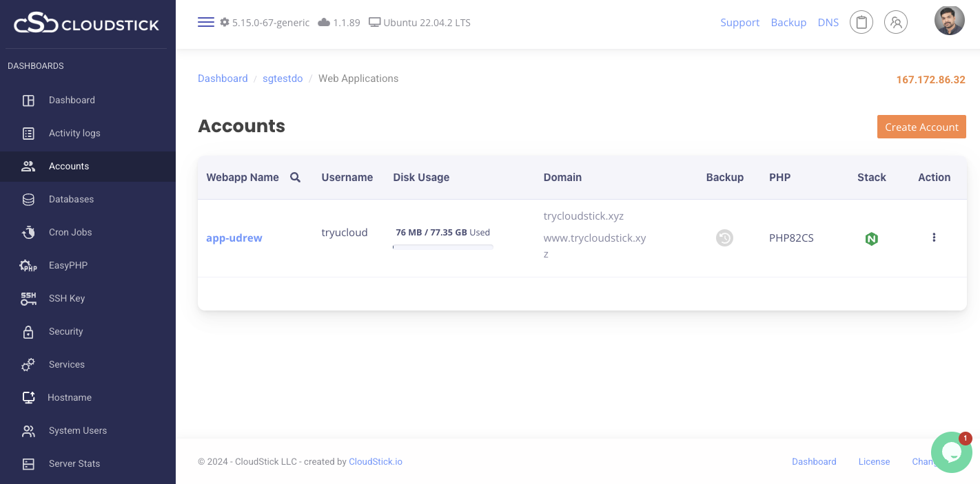Toggle the sidebar with the hamburger menu

click(x=205, y=21)
